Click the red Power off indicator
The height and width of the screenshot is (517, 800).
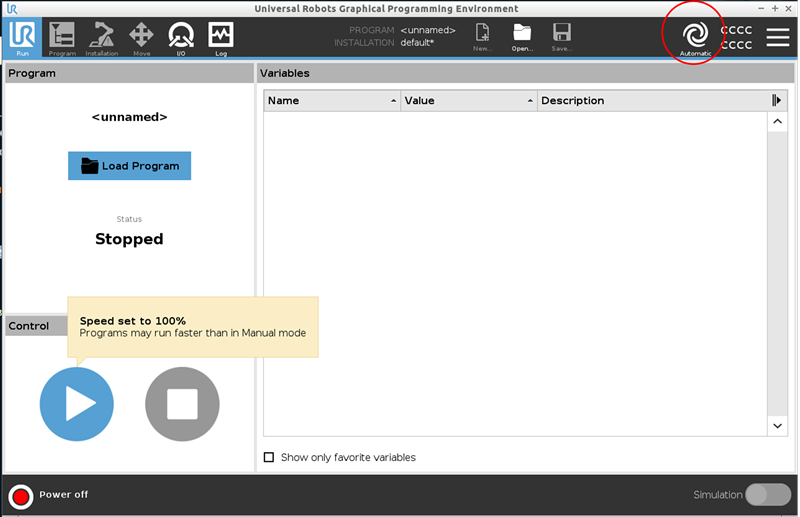(x=21, y=496)
